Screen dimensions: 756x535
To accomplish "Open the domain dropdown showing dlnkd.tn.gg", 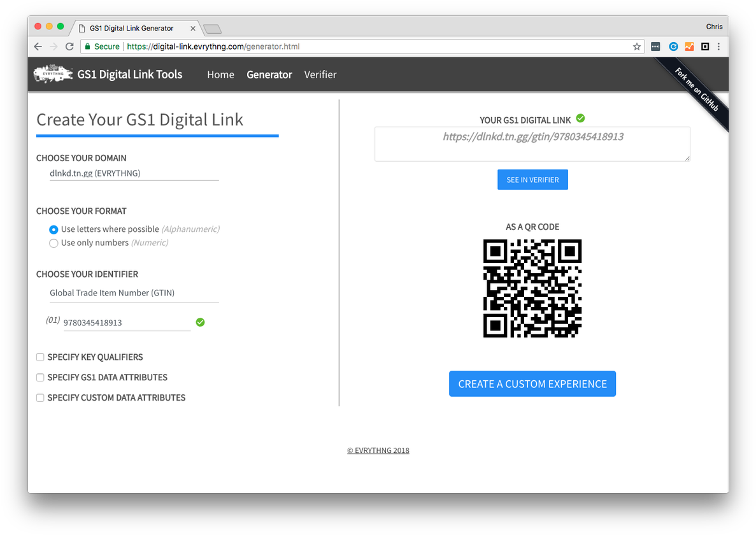I will (x=134, y=173).
